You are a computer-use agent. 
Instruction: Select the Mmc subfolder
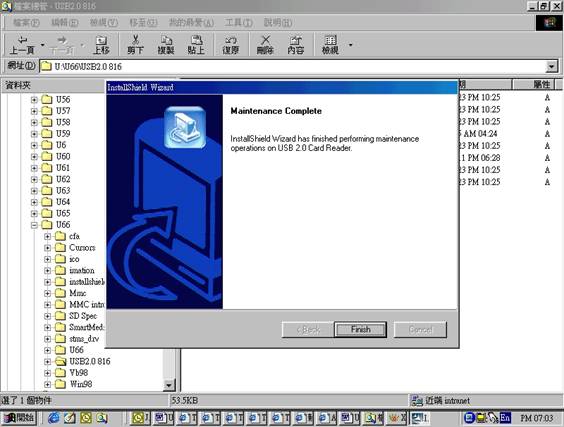[x=77, y=293]
